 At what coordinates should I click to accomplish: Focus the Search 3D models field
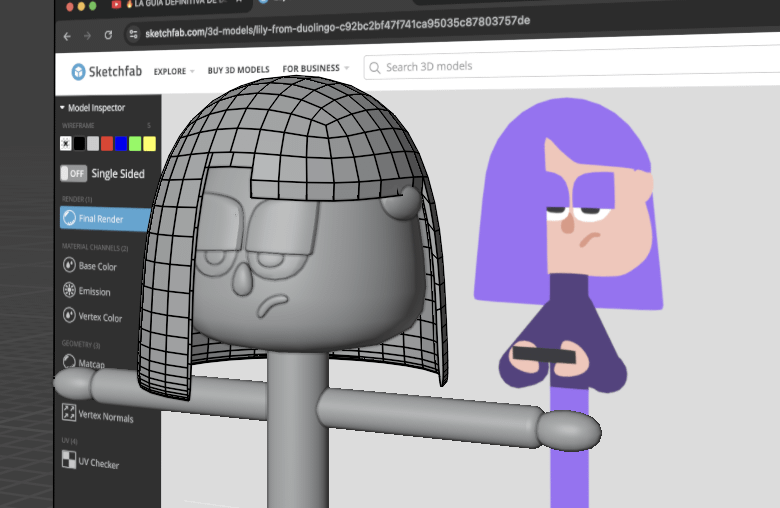pos(572,62)
